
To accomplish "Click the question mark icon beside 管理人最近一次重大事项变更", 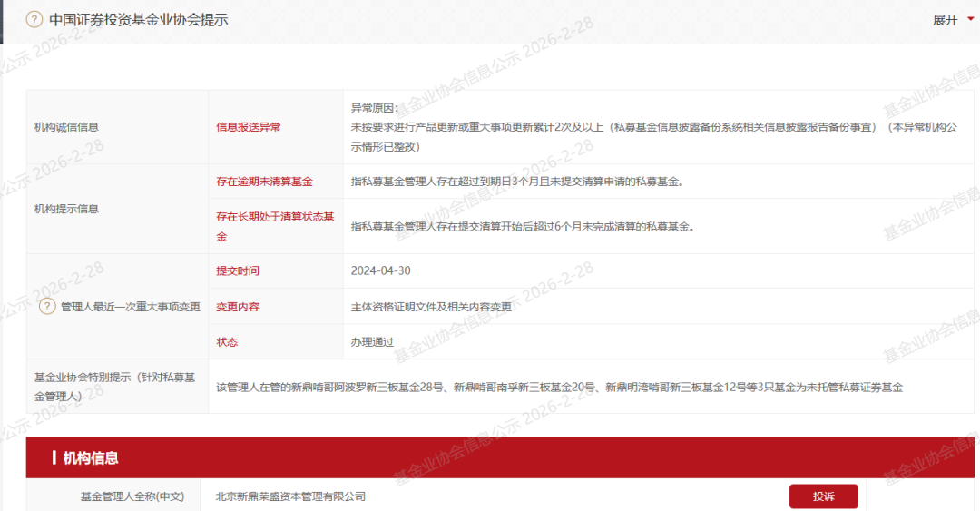I will pos(47,307).
